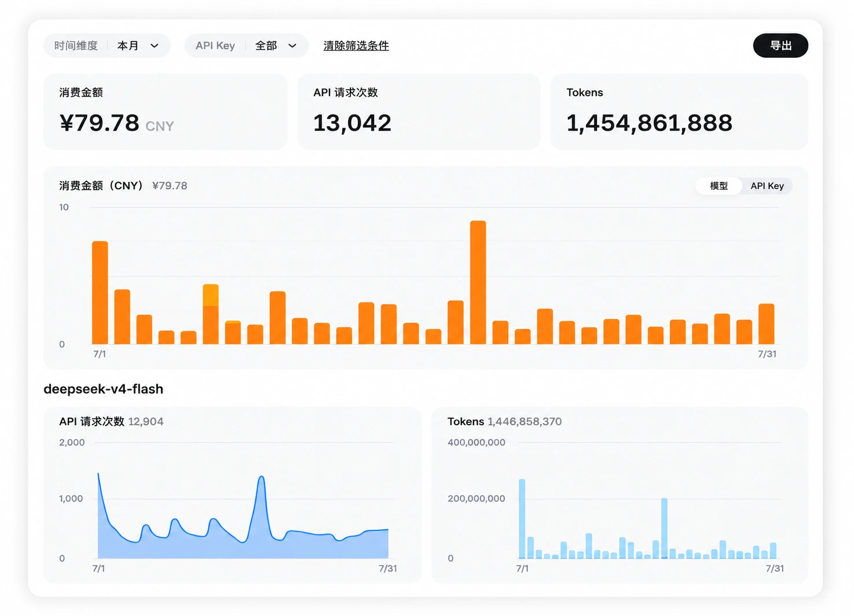Click the 清除筛选条件 link
854x616 pixels.
[x=356, y=46]
